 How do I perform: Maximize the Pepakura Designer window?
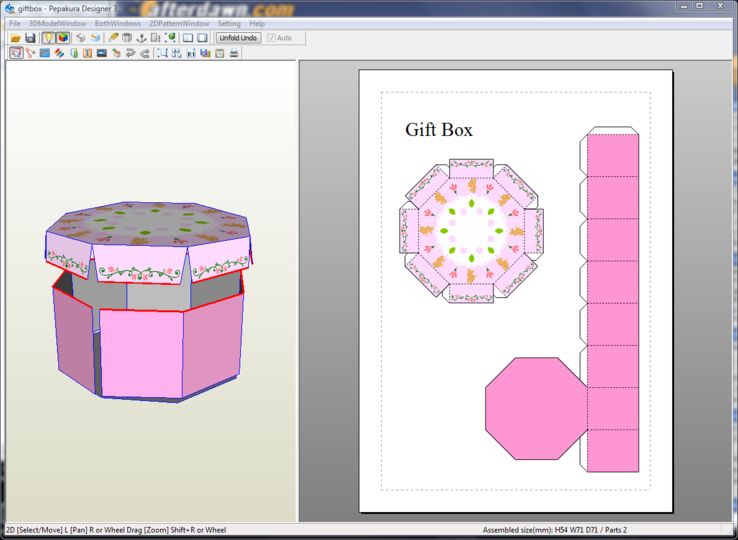[x=700, y=6]
